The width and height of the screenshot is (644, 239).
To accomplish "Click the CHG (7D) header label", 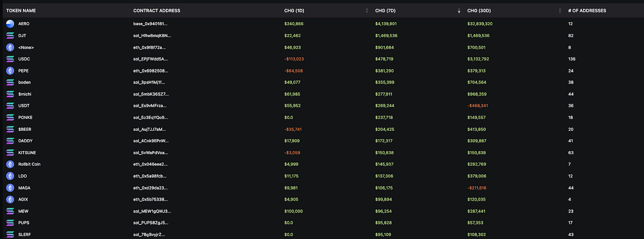I will point(386,11).
